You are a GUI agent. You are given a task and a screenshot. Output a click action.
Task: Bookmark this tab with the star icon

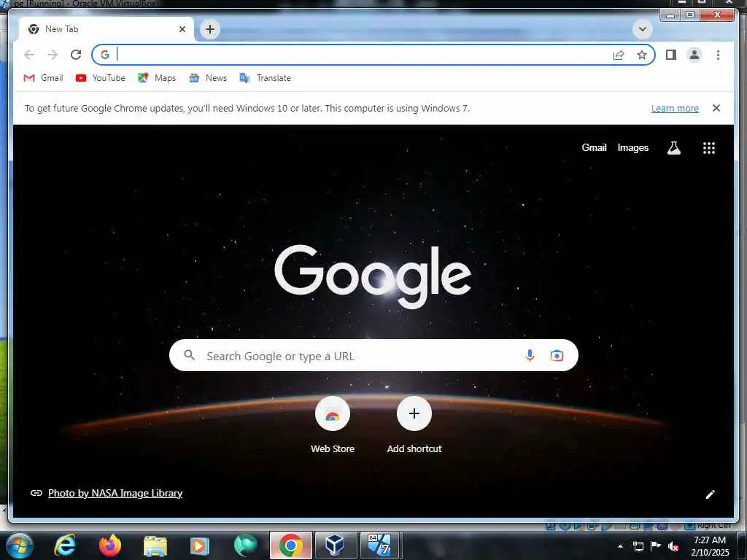coord(642,55)
